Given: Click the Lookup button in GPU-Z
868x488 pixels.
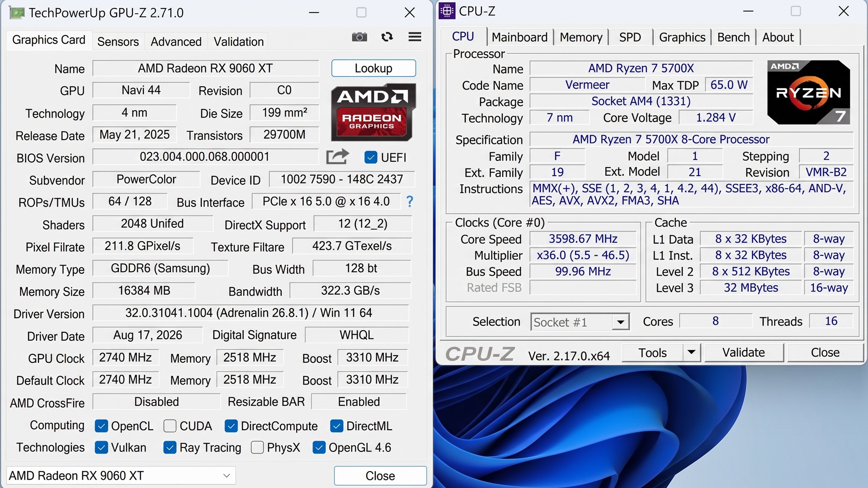Looking at the screenshot, I should coord(373,68).
